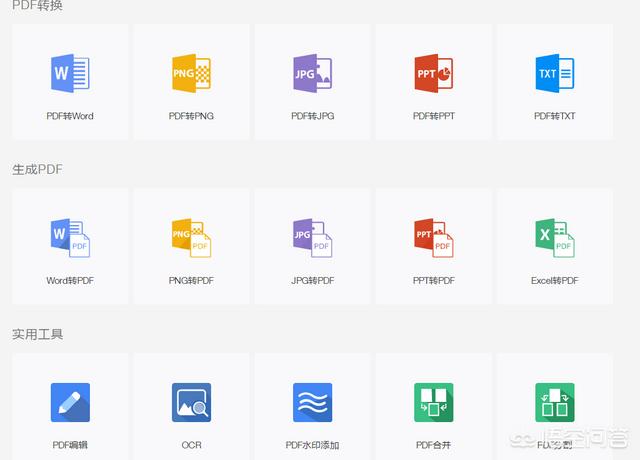This screenshot has width=640, height=460.
Task: Open the PNG转PDF icon
Action: [x=191, y=238]
